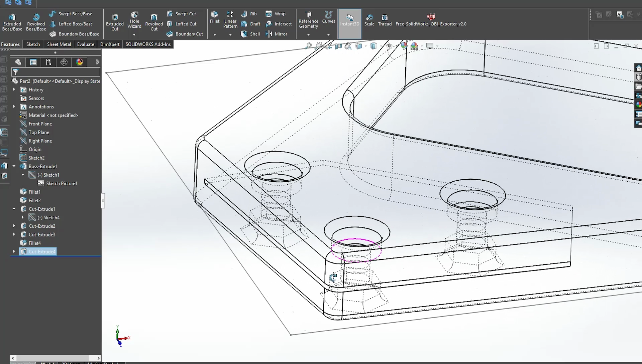Select the Linear Pattern tool

click(230, 20)
